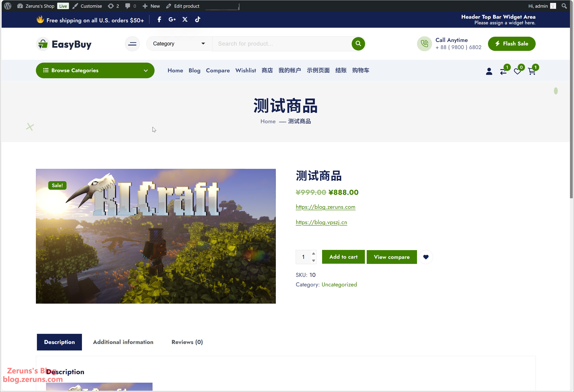Click the Live status badge
Screen dimensions: 574x392
pos(63,6)
